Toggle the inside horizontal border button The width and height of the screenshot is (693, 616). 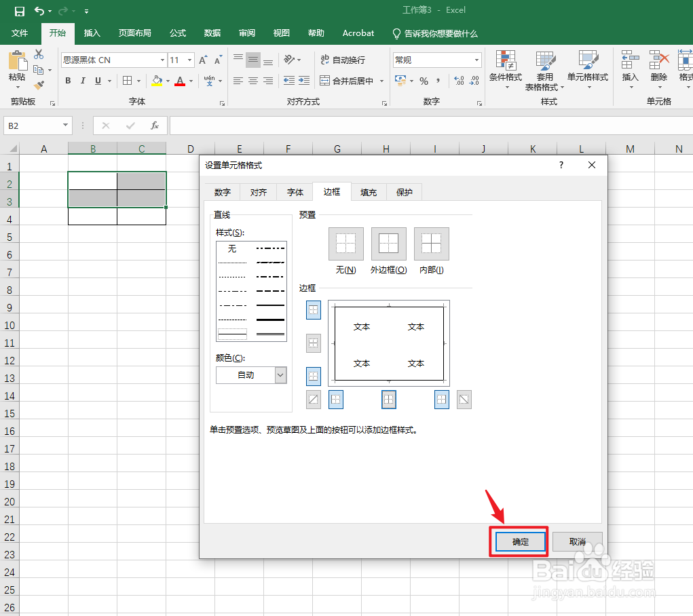coord(314,343)
